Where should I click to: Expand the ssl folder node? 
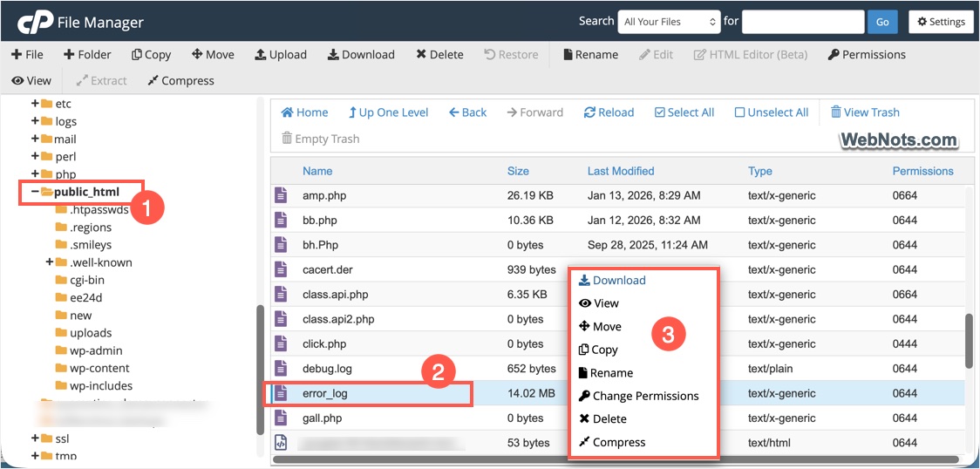[x=35, y=438]
